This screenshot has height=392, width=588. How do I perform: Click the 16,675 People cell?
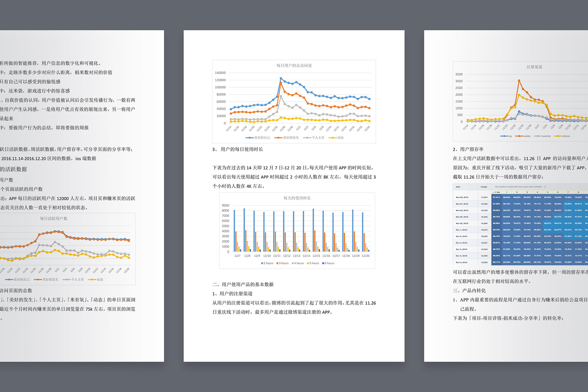tap(484, 230)
